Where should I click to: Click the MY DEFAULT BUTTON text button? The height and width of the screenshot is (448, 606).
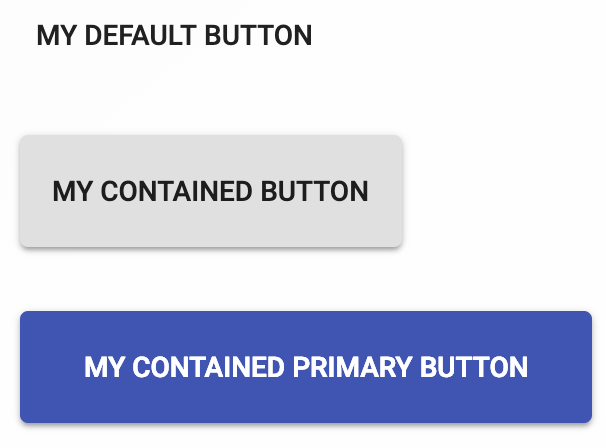tap(174, 36)
